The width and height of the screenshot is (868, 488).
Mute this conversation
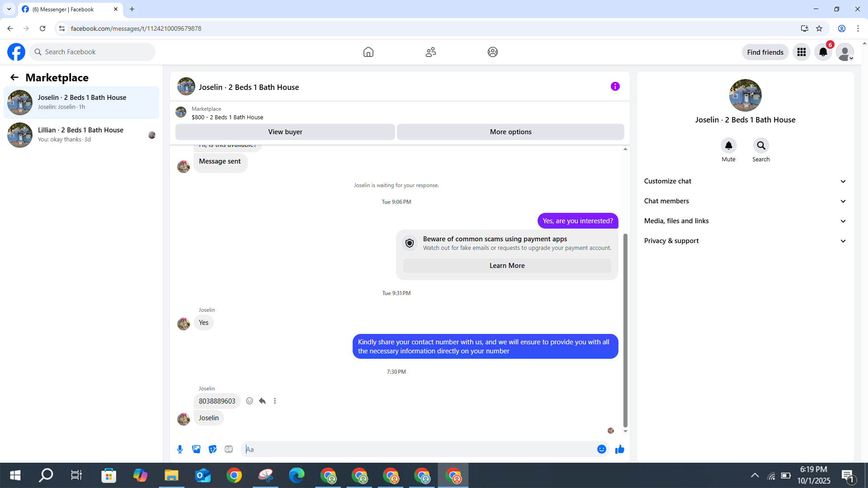(x=729, y=145)
